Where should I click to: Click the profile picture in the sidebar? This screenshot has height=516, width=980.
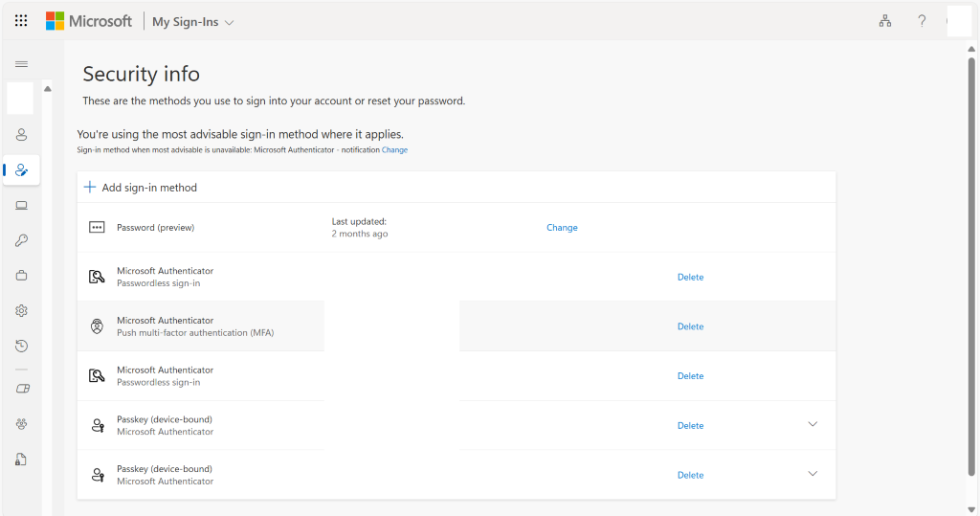click(x=20, y=99)
